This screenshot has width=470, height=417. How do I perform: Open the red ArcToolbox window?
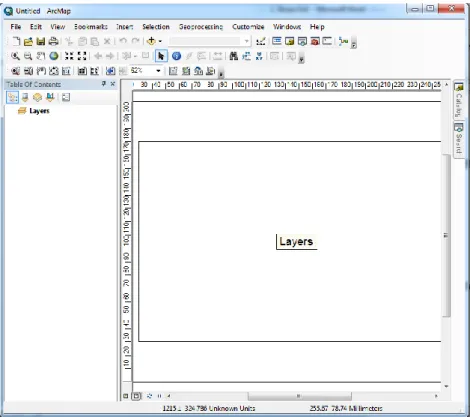point(315,41)
